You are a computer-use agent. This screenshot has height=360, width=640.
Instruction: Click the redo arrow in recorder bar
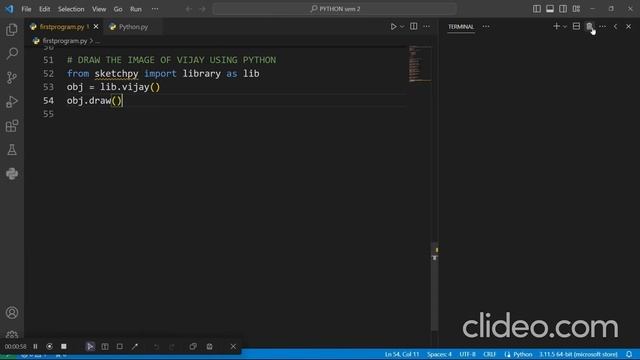pos(171,347)
